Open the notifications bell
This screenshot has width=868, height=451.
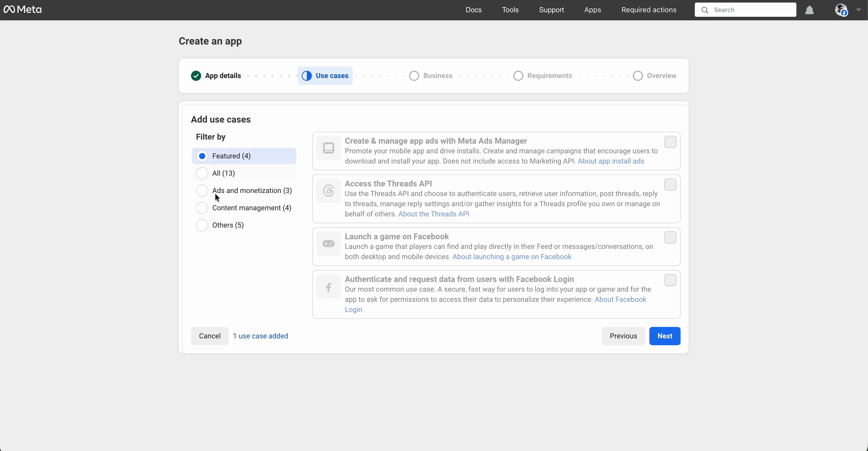pos(809,10)
